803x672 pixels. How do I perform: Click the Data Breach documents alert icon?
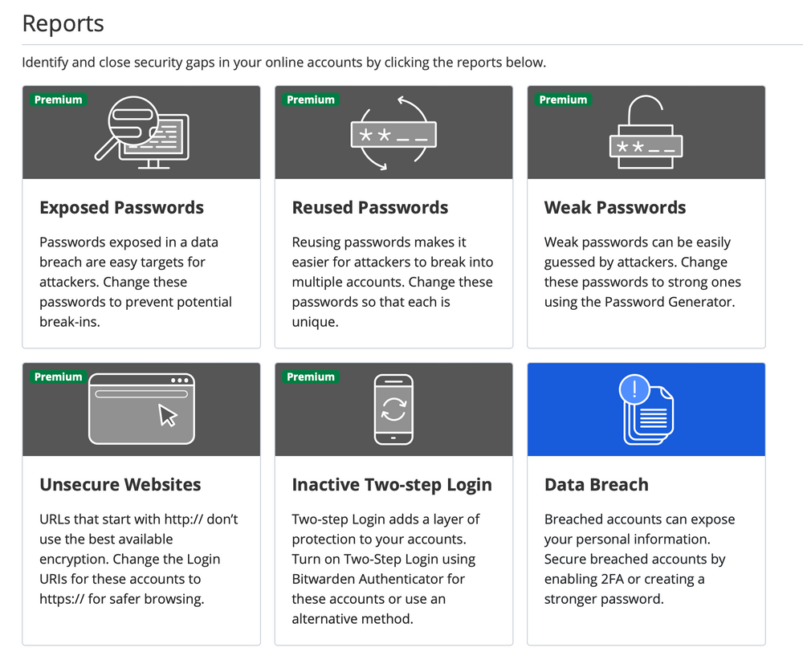[x=646, y=409]
